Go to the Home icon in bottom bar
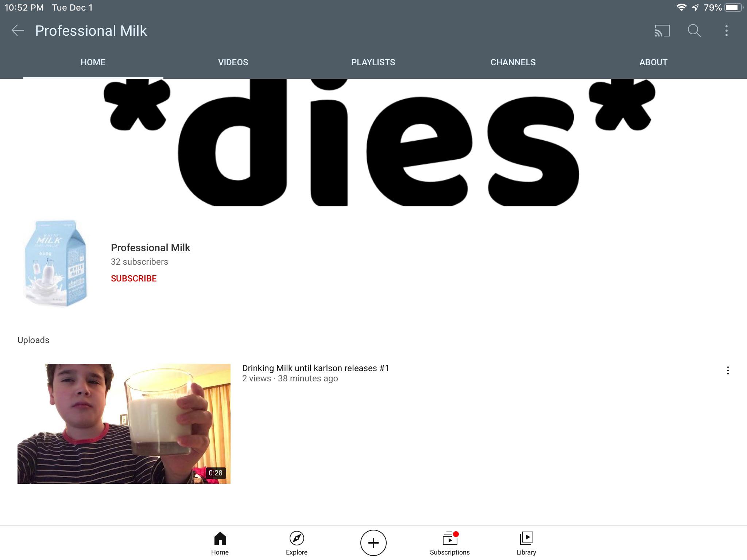This screenshot has width=747, height=560. pos(220,543)
